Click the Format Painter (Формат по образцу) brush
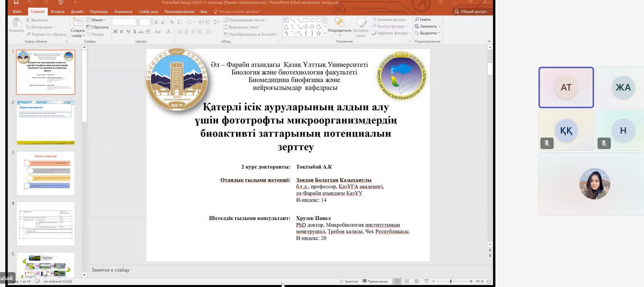 [x=28, y=34]
